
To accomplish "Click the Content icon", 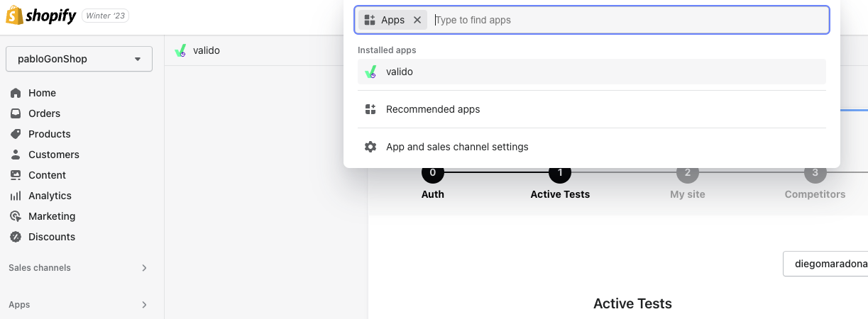I will pyautogui.click(x=16, y=175).
